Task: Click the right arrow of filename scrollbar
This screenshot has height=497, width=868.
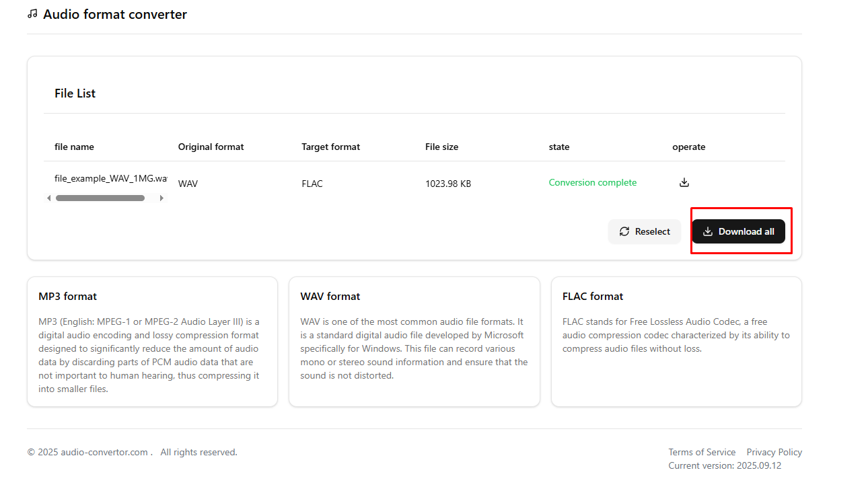Action: click(161, 198)
